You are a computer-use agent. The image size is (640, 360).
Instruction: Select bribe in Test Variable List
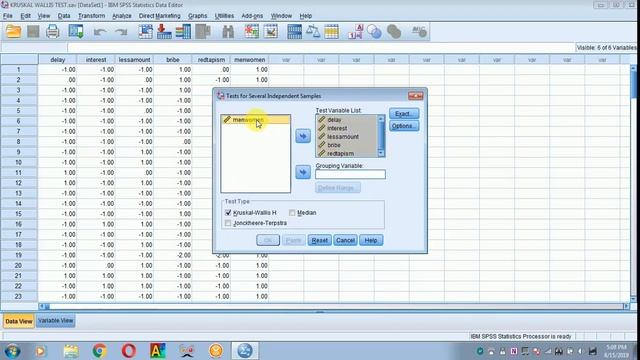[346, 145]
